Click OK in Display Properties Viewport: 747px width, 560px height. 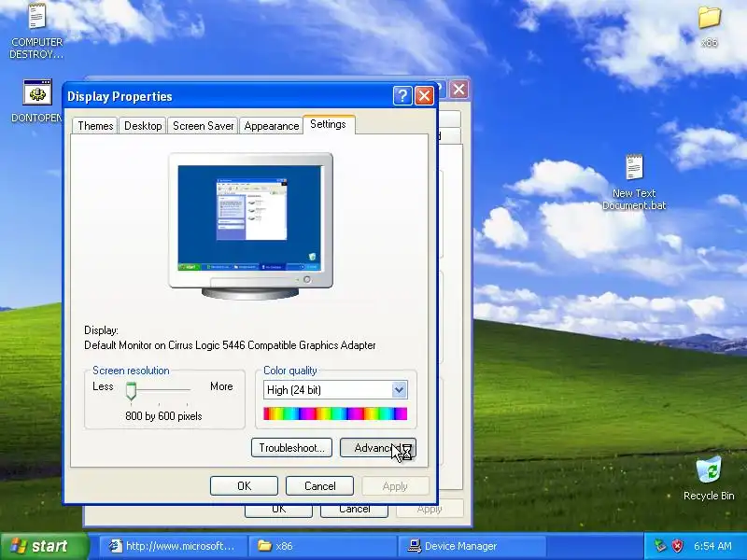[244, 485]
